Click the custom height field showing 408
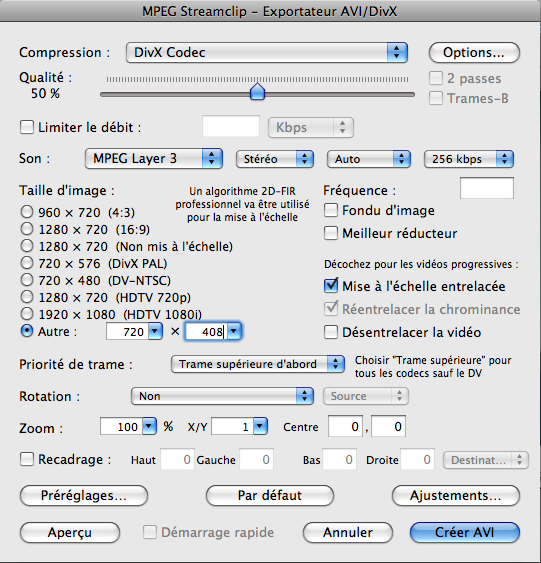This screenshot has height=563, width=541. [x=206, y=331]
